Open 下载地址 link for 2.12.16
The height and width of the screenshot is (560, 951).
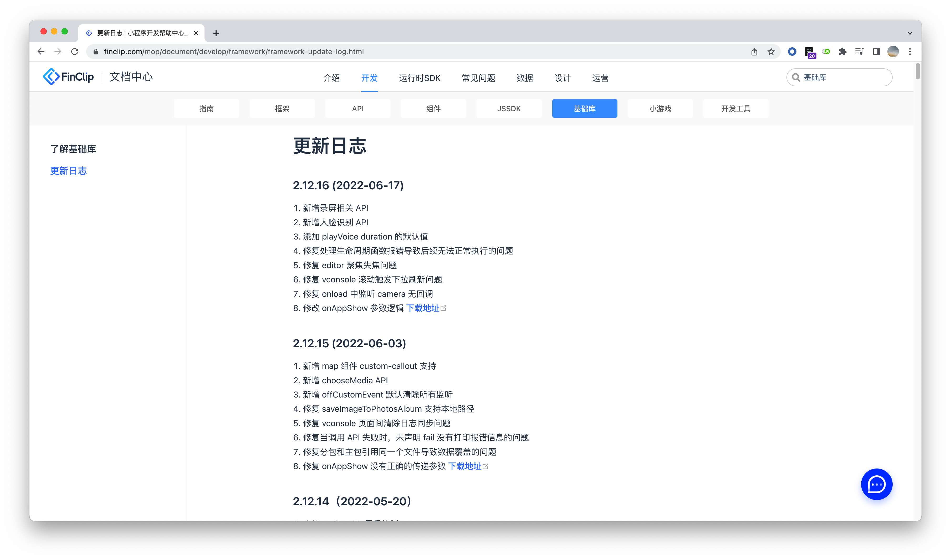[423, 308]
